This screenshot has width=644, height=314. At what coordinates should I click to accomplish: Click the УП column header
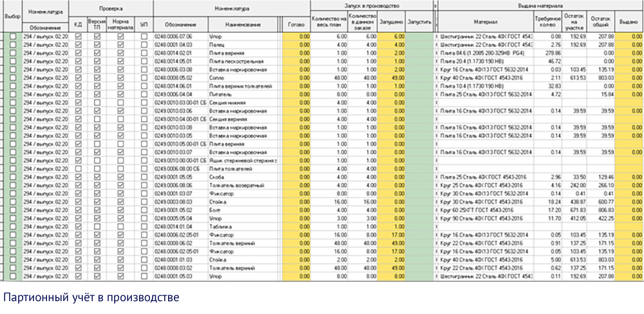[x=144, y=24]
